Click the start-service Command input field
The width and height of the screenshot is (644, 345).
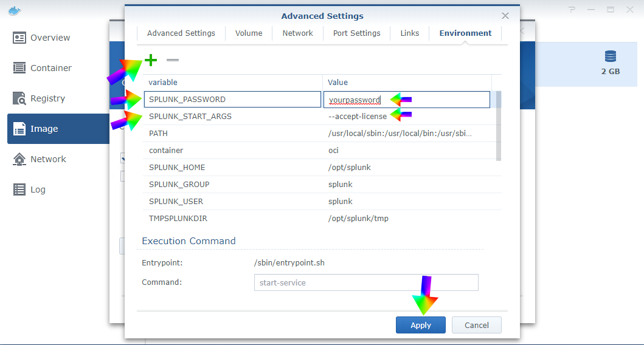click(x=366, y=282)
